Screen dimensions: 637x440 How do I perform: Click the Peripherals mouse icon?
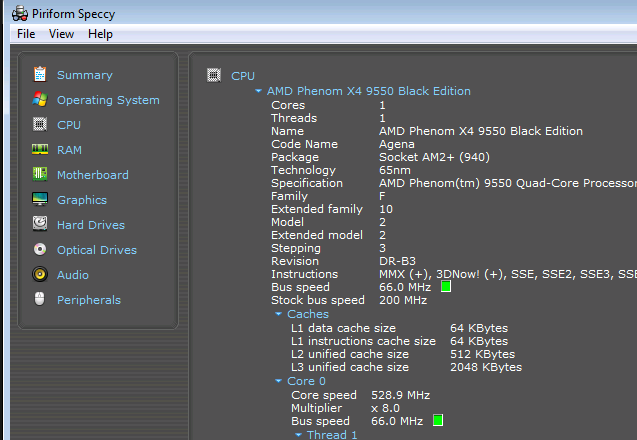click(39, 299)
